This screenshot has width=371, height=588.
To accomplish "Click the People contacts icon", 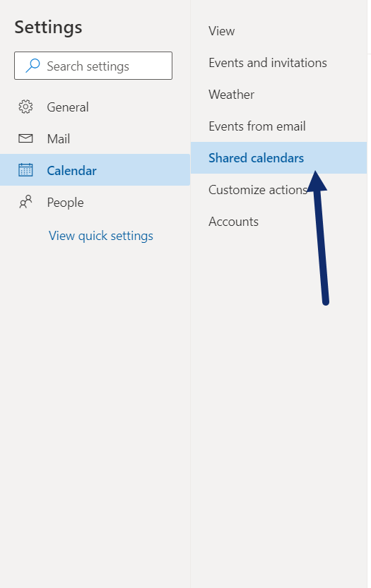I will tap(25, 203).
